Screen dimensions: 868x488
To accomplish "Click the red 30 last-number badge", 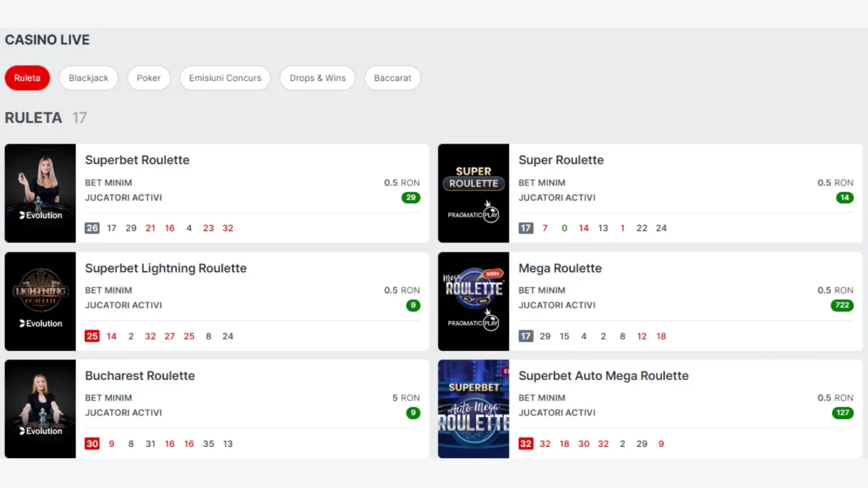I will point(92,444).
